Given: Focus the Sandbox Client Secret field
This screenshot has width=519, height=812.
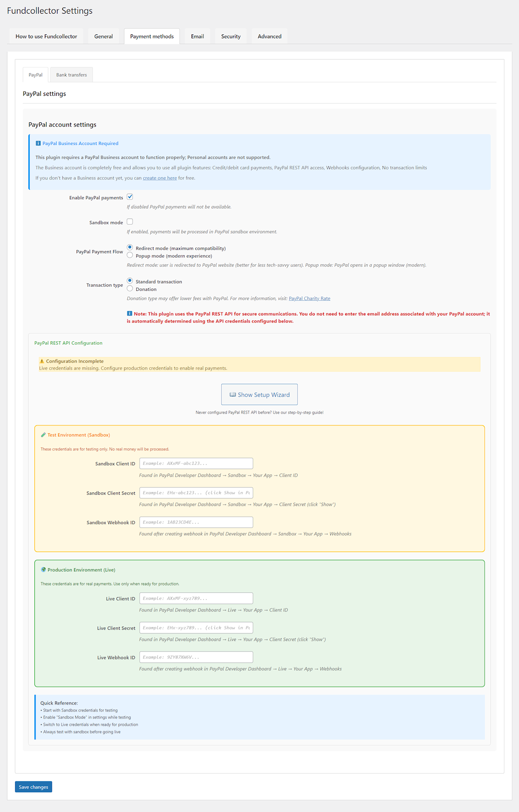Looking at the screenshot, I should [196, 493].
